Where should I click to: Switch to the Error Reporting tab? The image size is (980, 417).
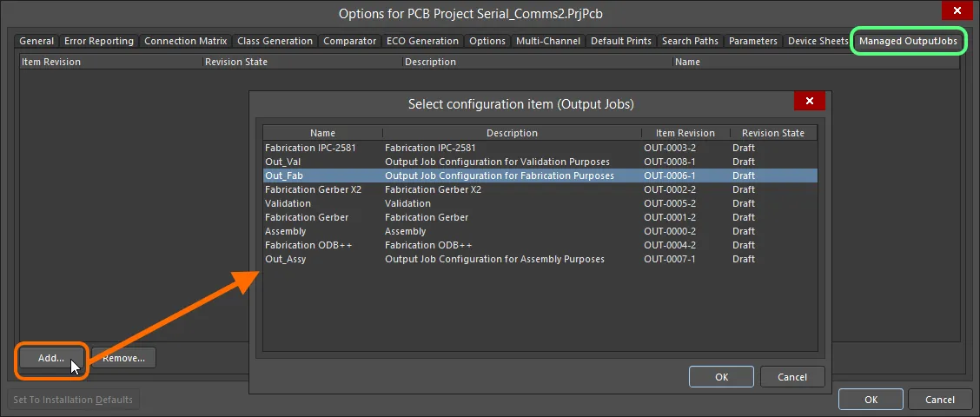(99, 41)
